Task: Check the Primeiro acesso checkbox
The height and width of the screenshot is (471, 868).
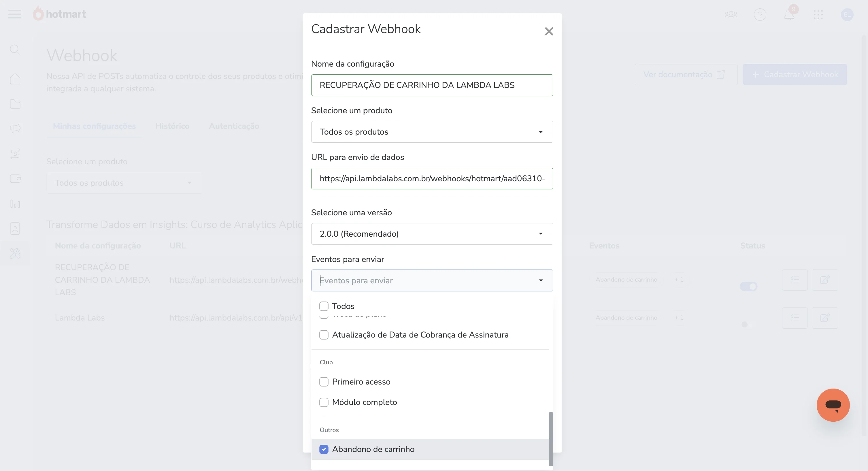Action: [324, 381]
